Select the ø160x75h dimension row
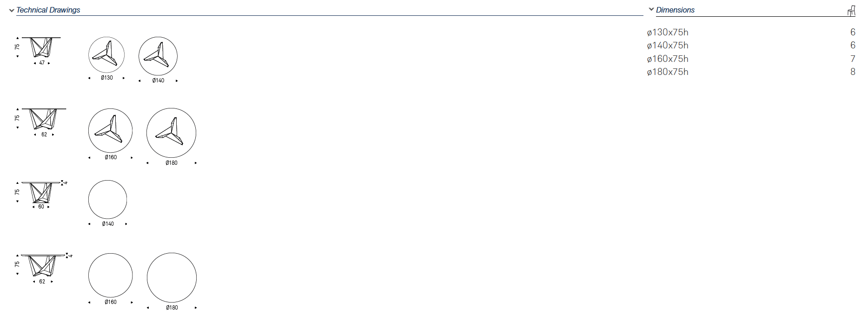The height and width of the screenshot is (330, 868). point(751,59)
